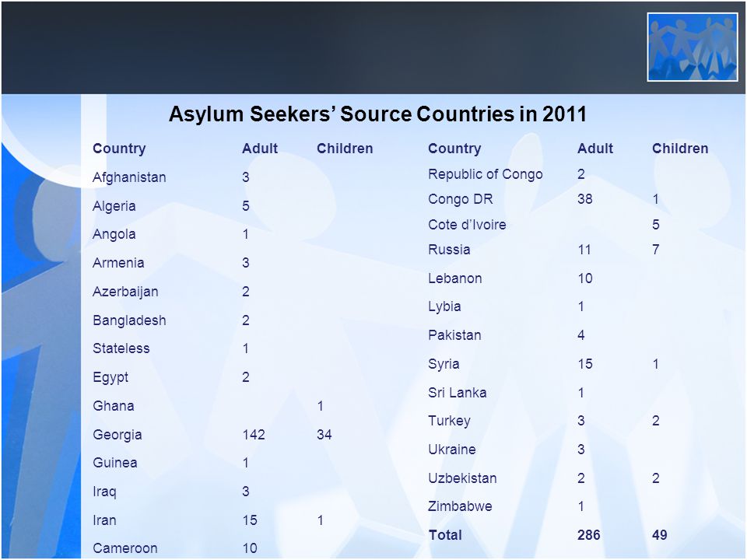Screen dimensions: 747x560
Task: Click Pakistan's adult count 4
Action: (x=581, y=335)
